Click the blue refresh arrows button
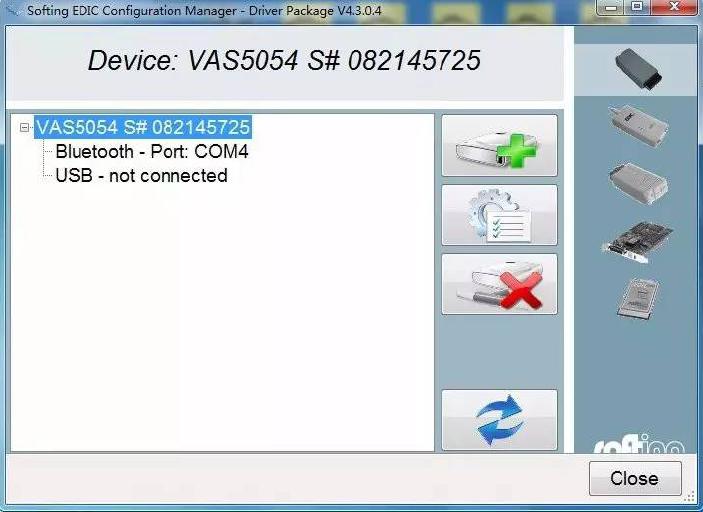Image resolution: width=703 pixels, height=512 pixels. [x=499, y=420]
